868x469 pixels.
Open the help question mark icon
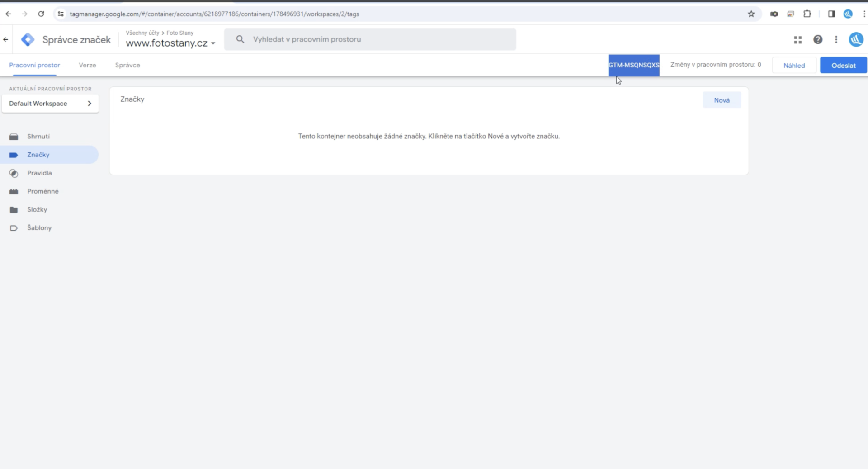(818, 39)
